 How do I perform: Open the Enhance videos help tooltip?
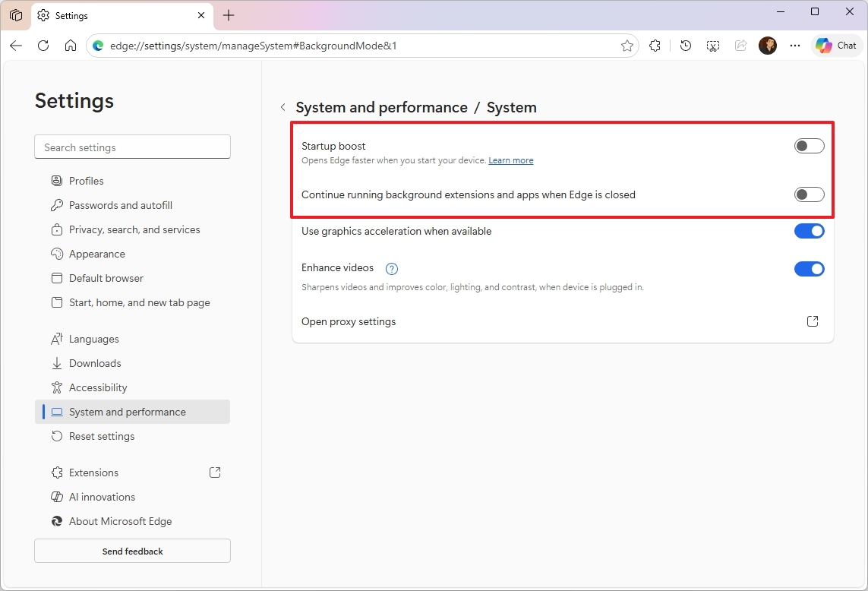pyautogui.click(x=391, y=268)
